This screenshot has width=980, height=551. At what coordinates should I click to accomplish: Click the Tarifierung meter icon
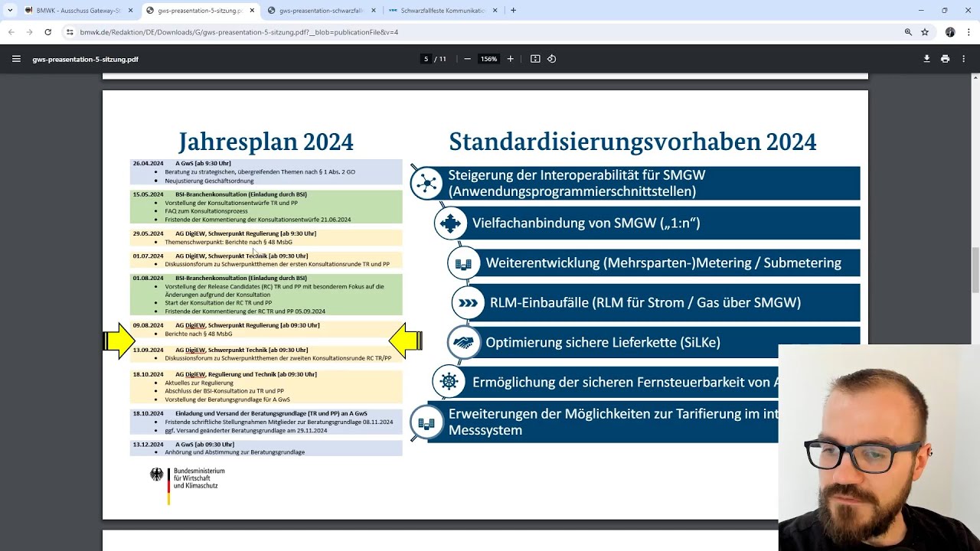pos(426,422)
